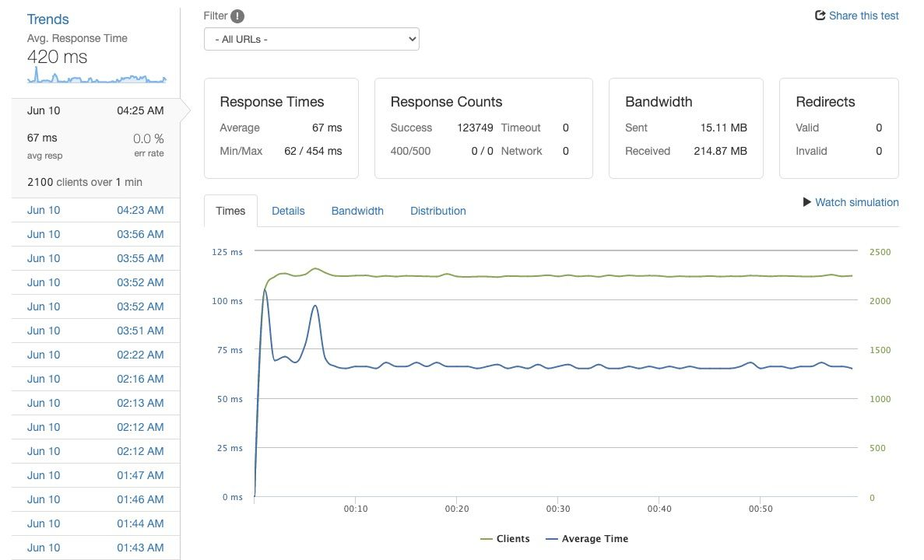Open the Jun 10 03:56 AM test run
This screenshot has width=924, height=560.
96,234
